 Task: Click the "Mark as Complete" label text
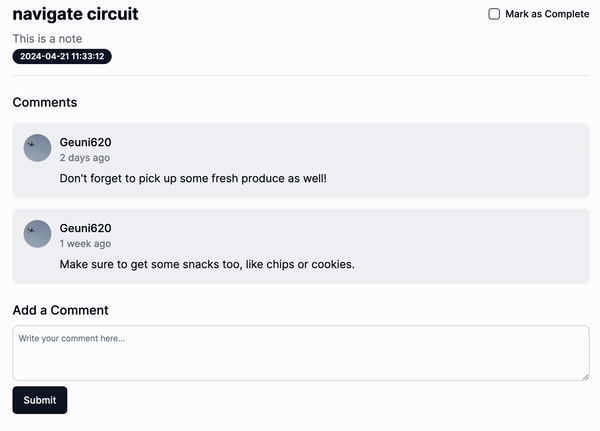click(x=547, y=14)
